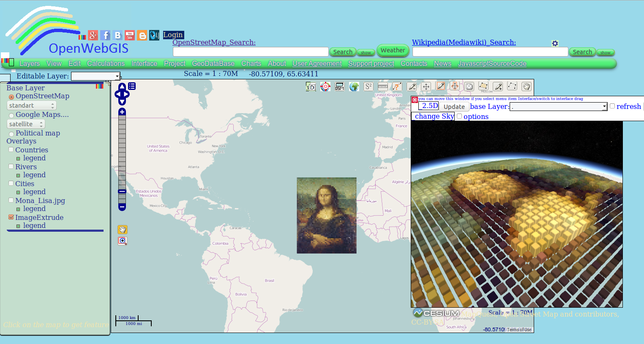Screen dimensions: 644x344
Task: Select the S² area calculation tool
Action: 368,87
